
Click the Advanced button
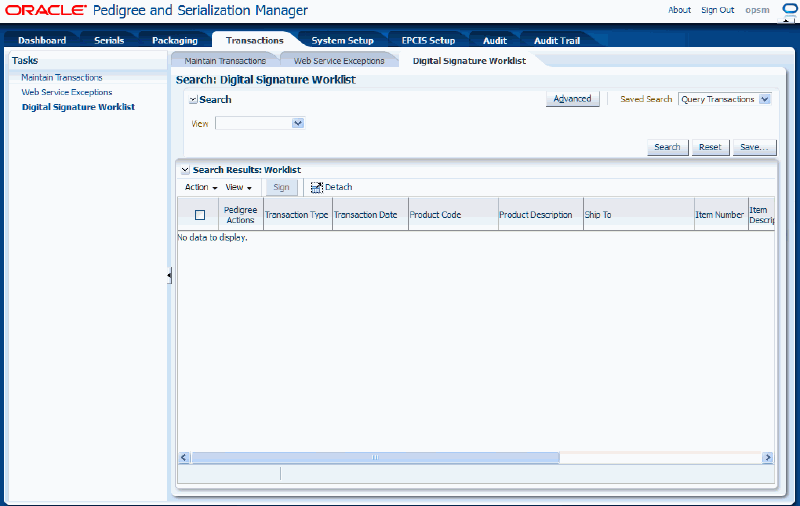(x=572, y=99)
